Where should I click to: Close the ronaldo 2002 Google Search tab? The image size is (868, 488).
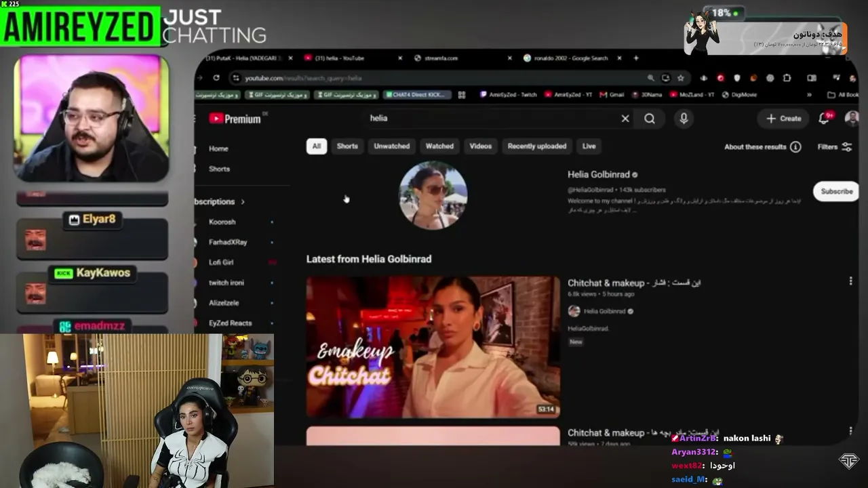point(620,58)
